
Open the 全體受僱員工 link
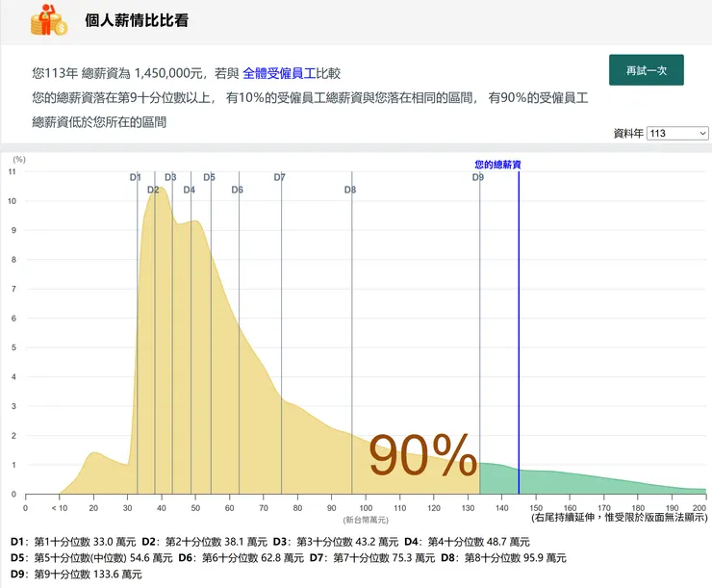tap(279, 73)
